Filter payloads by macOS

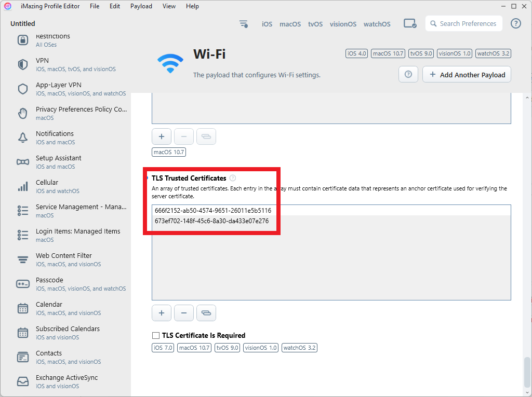point(290,24)
